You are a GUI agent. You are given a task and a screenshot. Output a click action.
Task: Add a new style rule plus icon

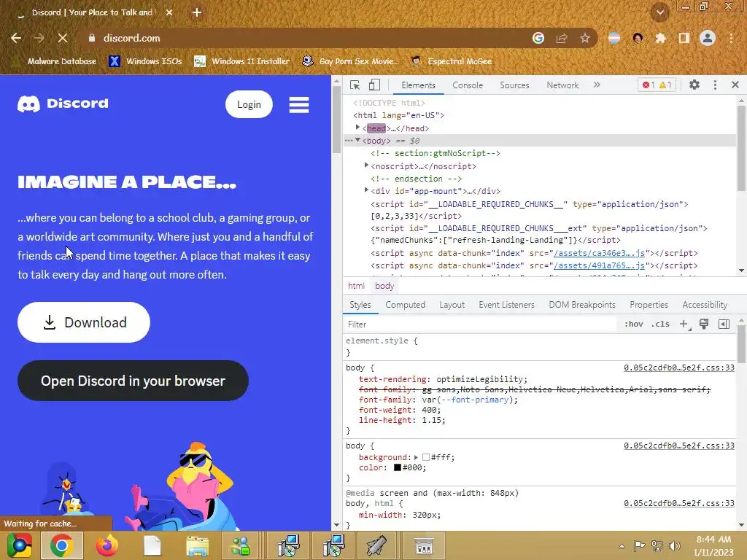click(684, 324)
